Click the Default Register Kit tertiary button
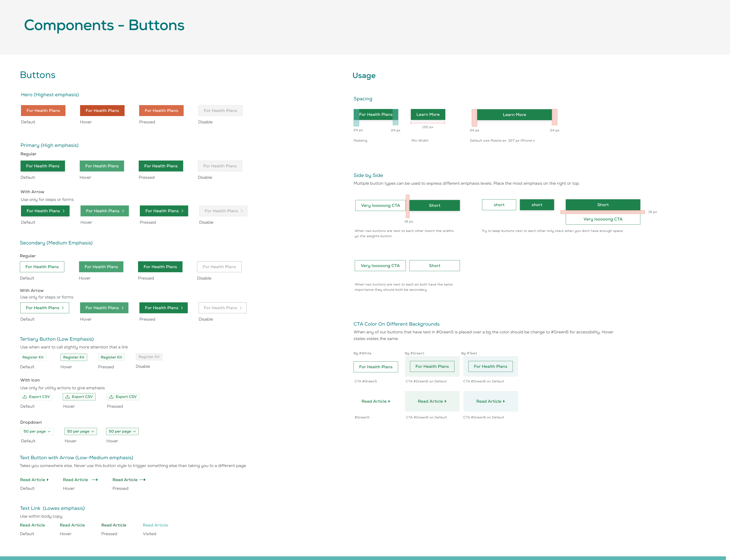 33,357
